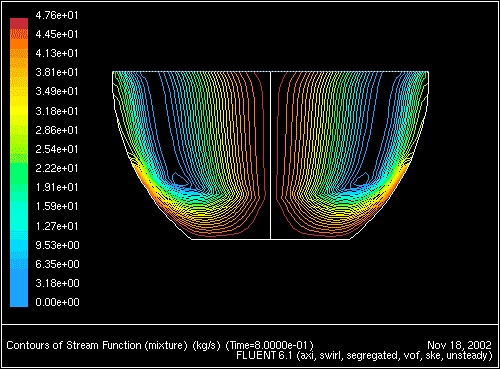Click the 1.27e+01 legend label

[57, 226]
